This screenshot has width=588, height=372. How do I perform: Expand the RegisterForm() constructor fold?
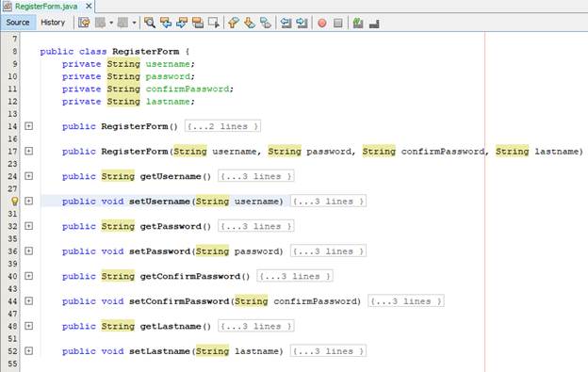pos(29,126)
